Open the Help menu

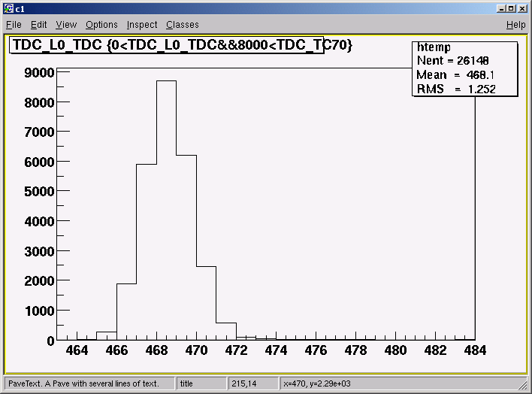pyautogui.click(x=515, y=25)
